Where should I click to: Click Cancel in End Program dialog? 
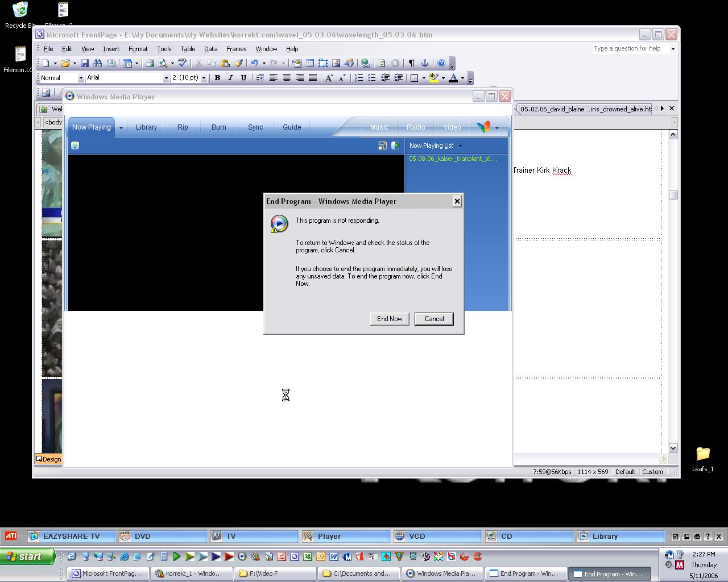click(434, 319)
